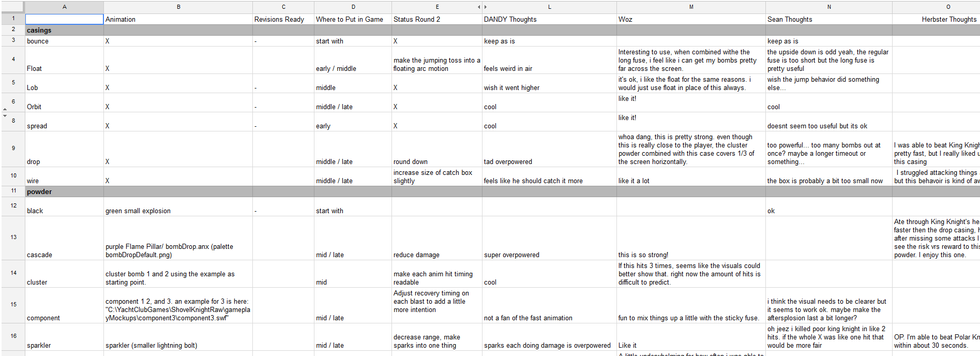The image size is (980, 356).
Task: Select column B header
Action: [178, 7]
